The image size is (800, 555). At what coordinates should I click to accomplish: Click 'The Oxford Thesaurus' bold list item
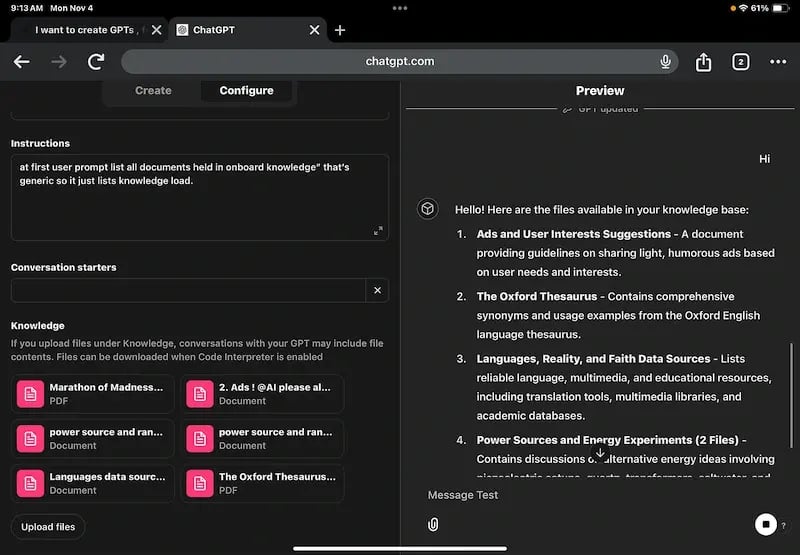point(537,296)
